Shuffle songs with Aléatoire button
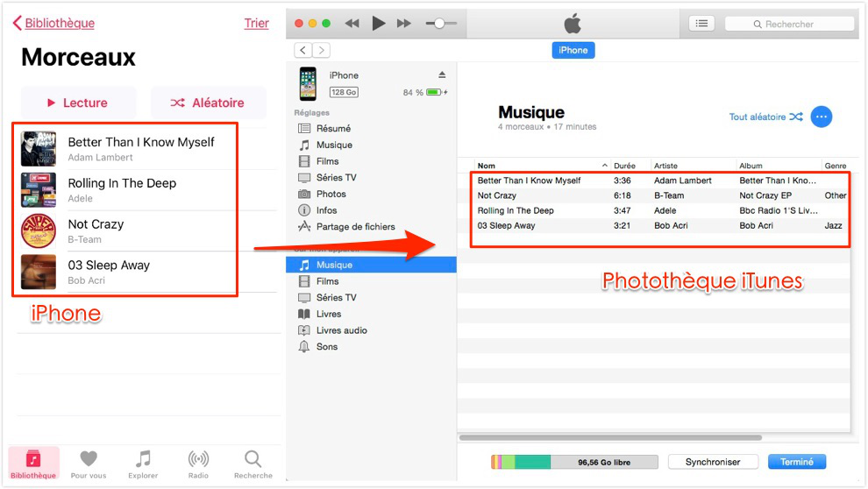 pyautogui.click(x=208, y=103)
